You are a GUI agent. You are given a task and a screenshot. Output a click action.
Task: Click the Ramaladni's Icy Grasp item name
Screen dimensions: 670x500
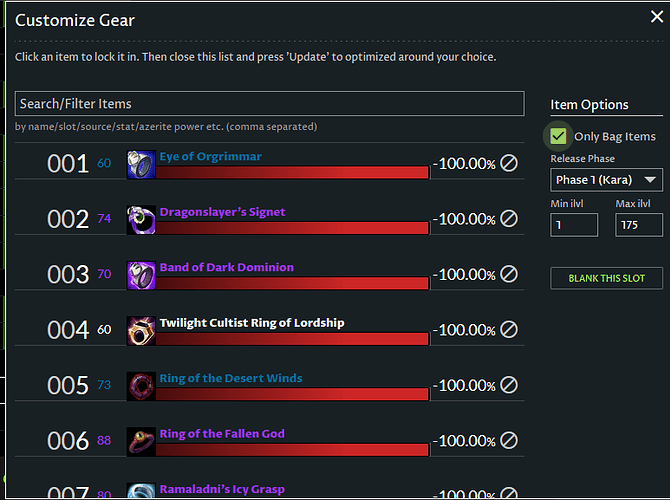coord(221,489)
